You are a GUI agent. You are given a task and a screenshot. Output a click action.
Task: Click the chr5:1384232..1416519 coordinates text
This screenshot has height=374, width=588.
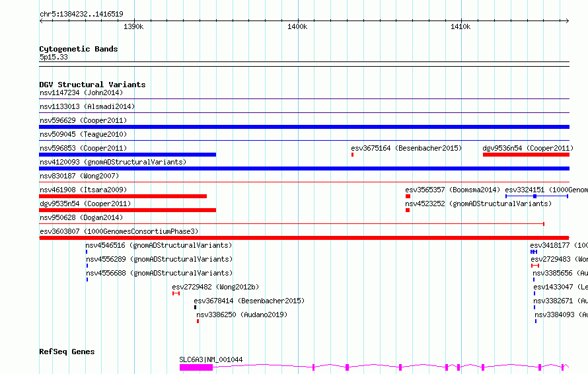(81, 15)
